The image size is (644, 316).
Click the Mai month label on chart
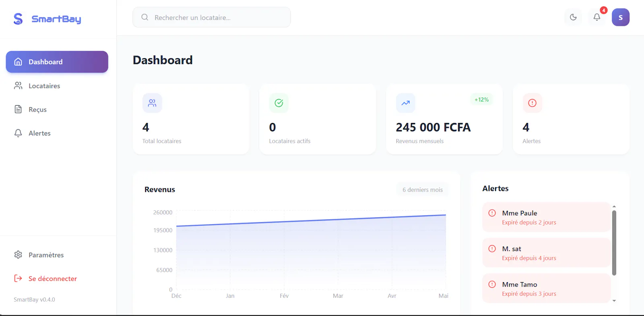click(x=444, y=296)
